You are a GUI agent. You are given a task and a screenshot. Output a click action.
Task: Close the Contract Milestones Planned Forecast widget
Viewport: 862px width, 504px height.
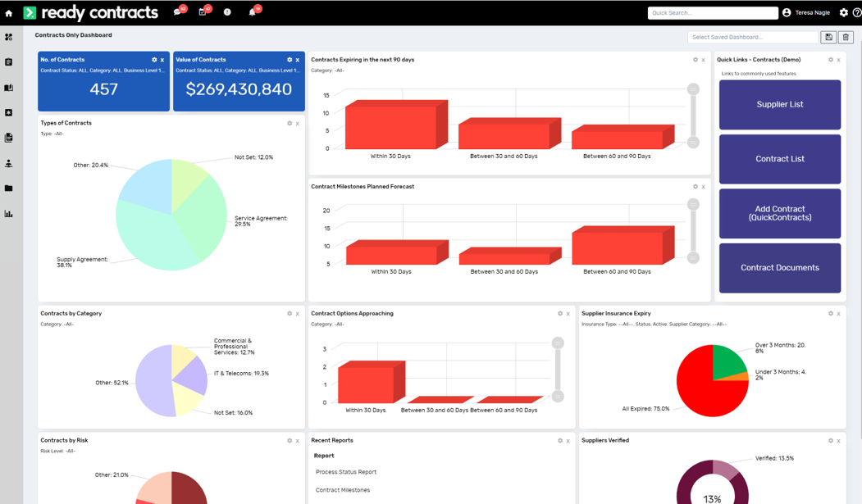703,187
